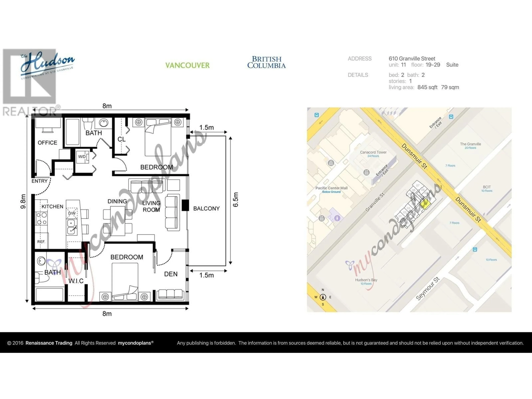Click the compass rose on the map
The image size is (532, 399).
[323, 297]
